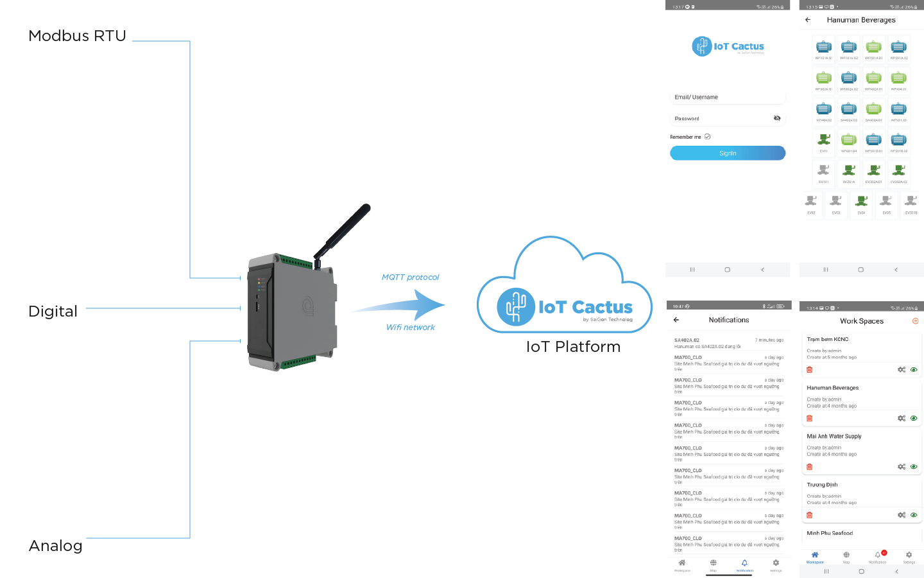This screenshot has height=578, width=924.
Task: Select the EV201A valve tile
Action: (x=848, y=173)
